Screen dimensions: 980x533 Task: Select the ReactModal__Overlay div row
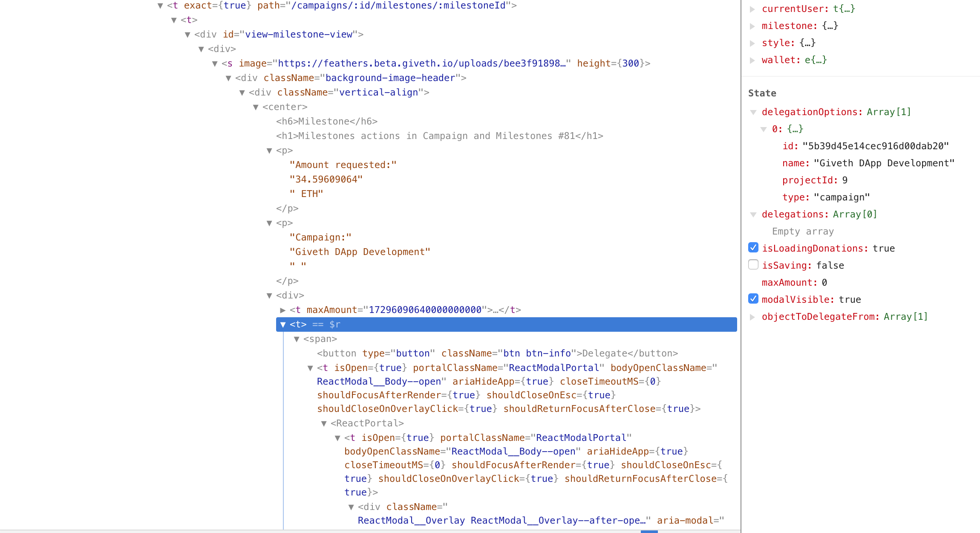(x=541, y=513)
